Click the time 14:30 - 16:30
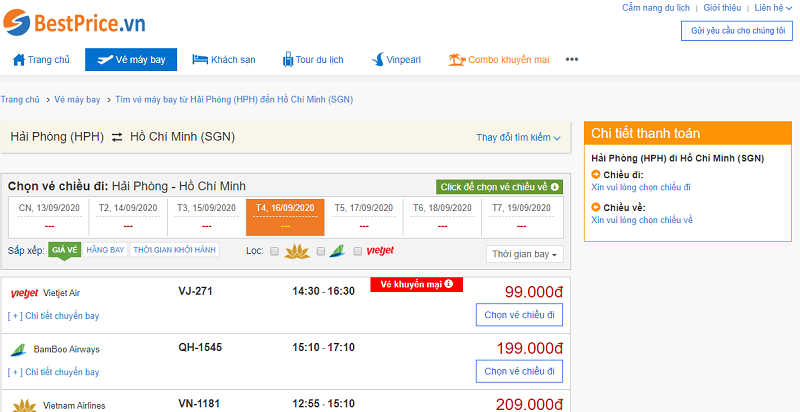The width and height of the screenshot is (800, 412). click(323, 291)
